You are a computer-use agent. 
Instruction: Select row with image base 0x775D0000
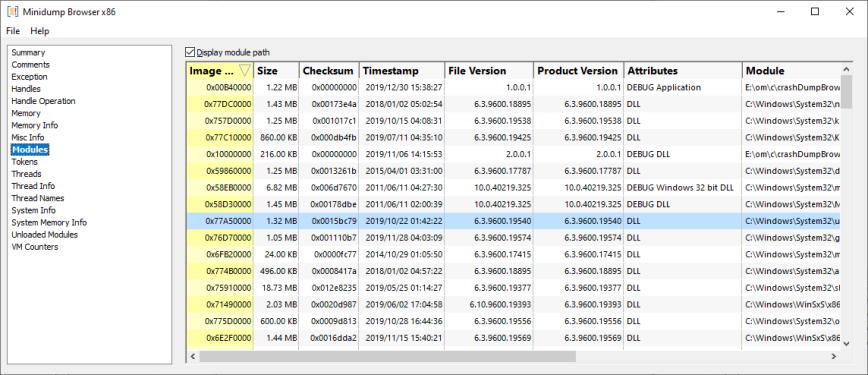[514, 321]
